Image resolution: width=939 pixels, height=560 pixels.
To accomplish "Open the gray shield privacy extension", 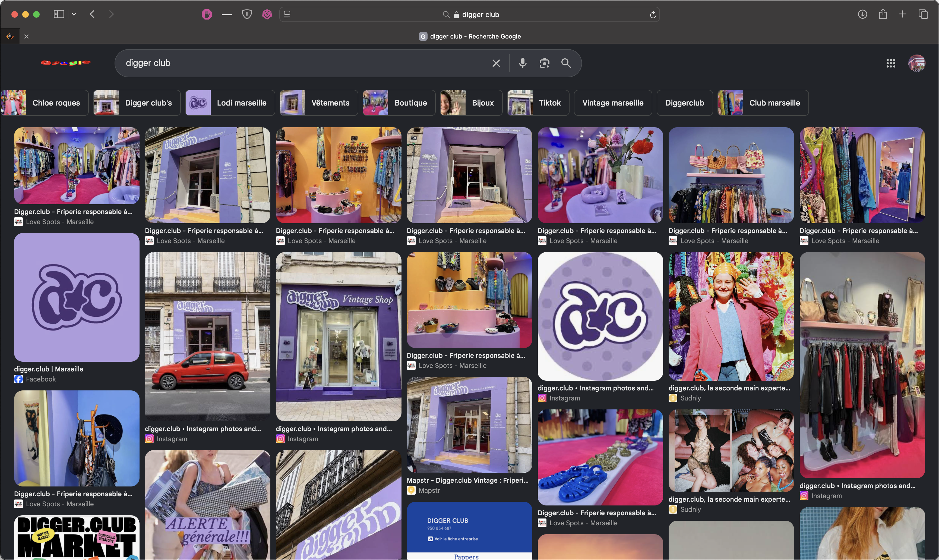I will coord(247,14).
